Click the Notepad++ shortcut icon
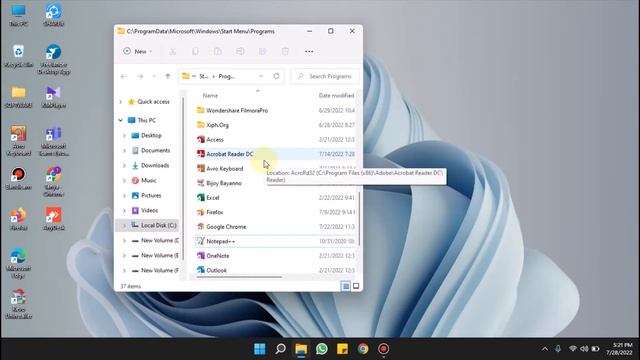The image size is (640, 360). [200, 241]
